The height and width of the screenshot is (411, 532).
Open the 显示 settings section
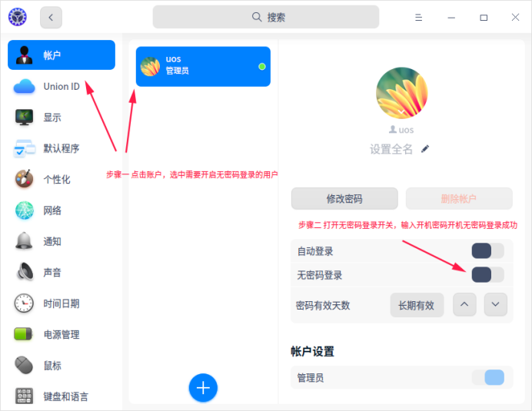click(62, 118)
